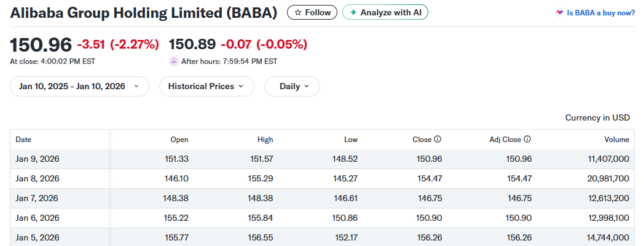Click the sparkle icon on Analyze with AI

coord(353,12)
